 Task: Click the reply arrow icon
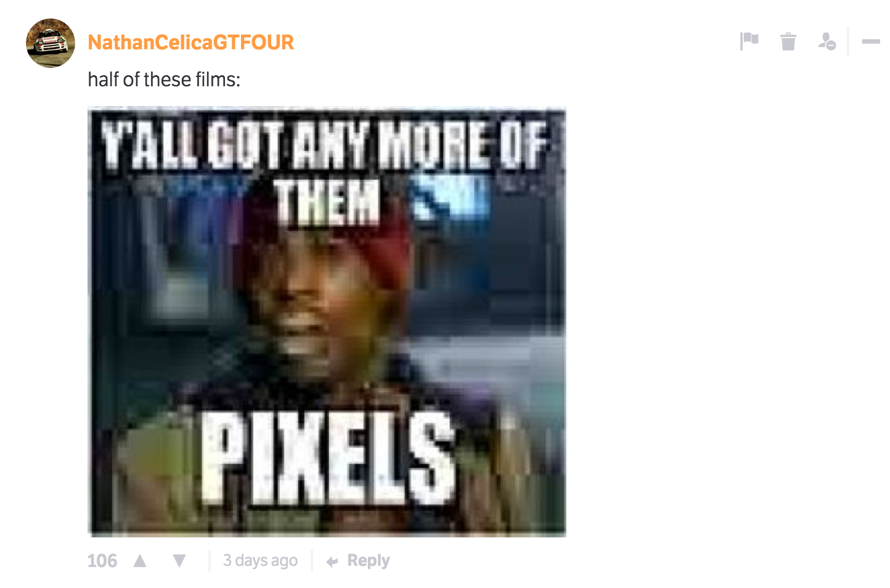click(332, 561)
